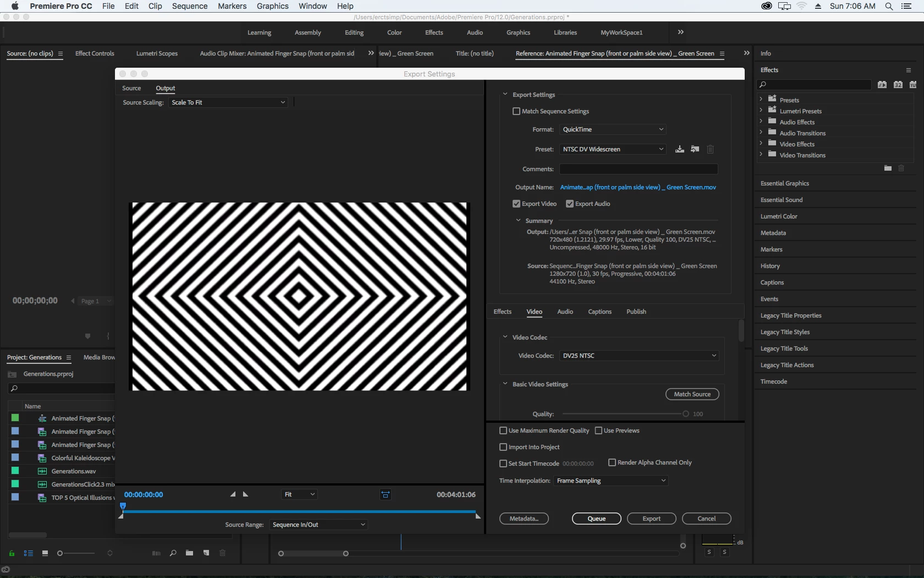Open the Audio tab in export settings

click(x=565, y=312)
